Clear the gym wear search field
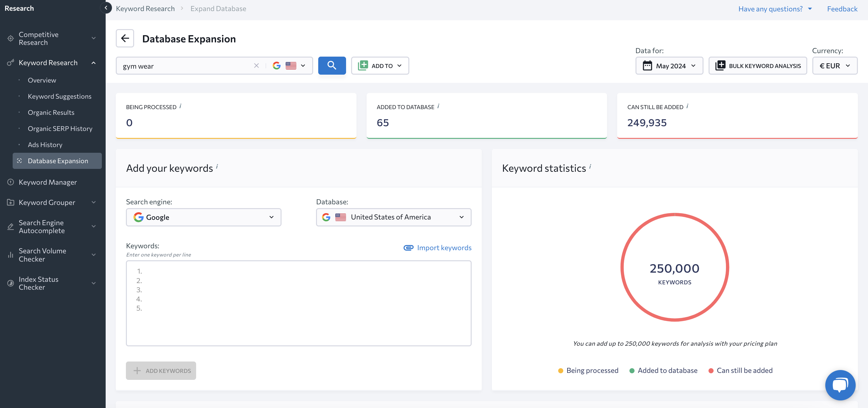This screenshot has height=408, width=868. click(x=256, y=66)
